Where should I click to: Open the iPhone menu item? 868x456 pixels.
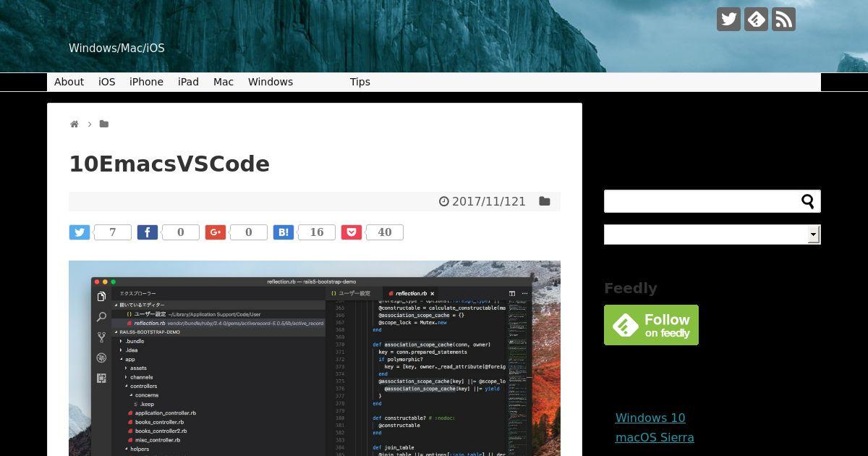(x=146, y=82)
